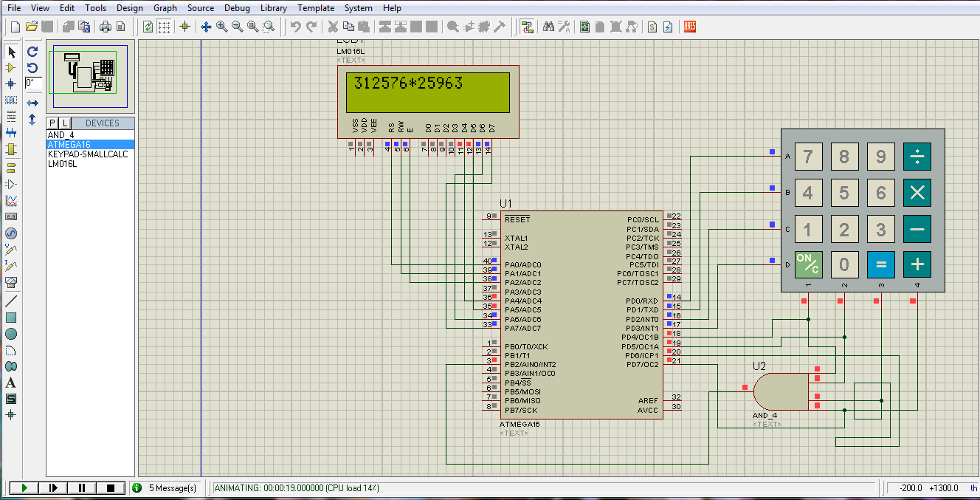Select LM016L in the devices list

pos(90,164)
